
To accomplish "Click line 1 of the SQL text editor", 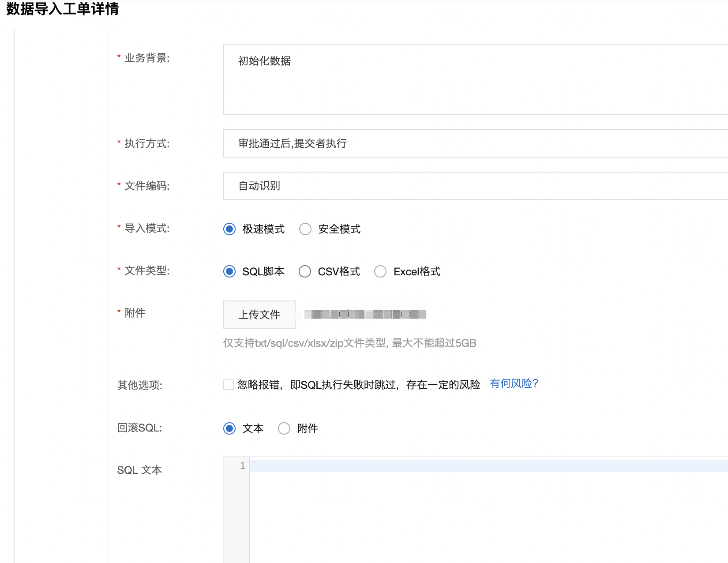I will pyautogui.click(x=488, y=466).
